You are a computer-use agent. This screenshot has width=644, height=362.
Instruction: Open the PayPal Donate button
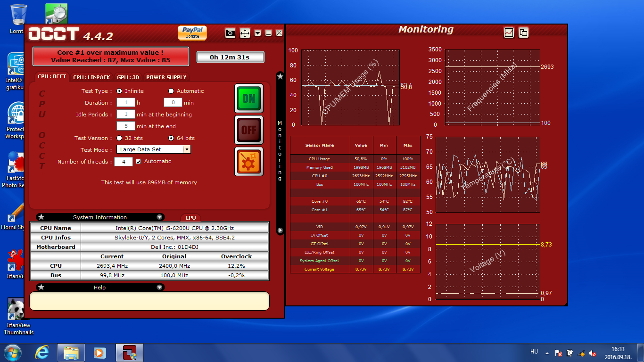tap(192, 33)
